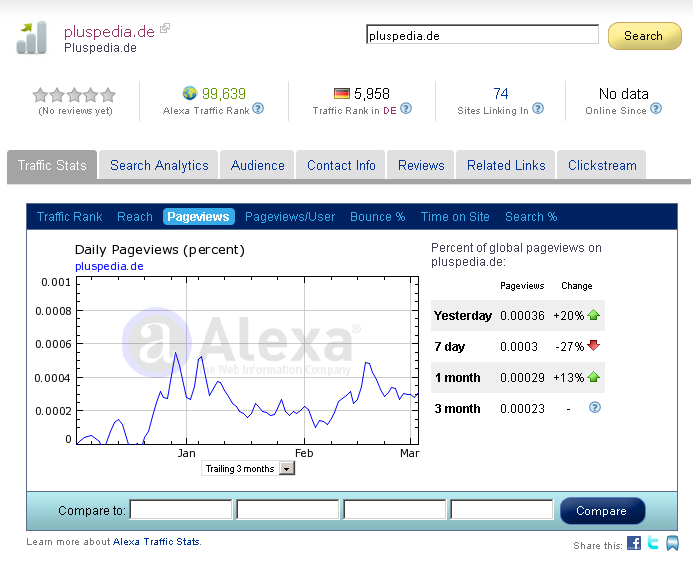Open the Reviews tab
This screenshot has height=566, width=693.
coord(421,165)
